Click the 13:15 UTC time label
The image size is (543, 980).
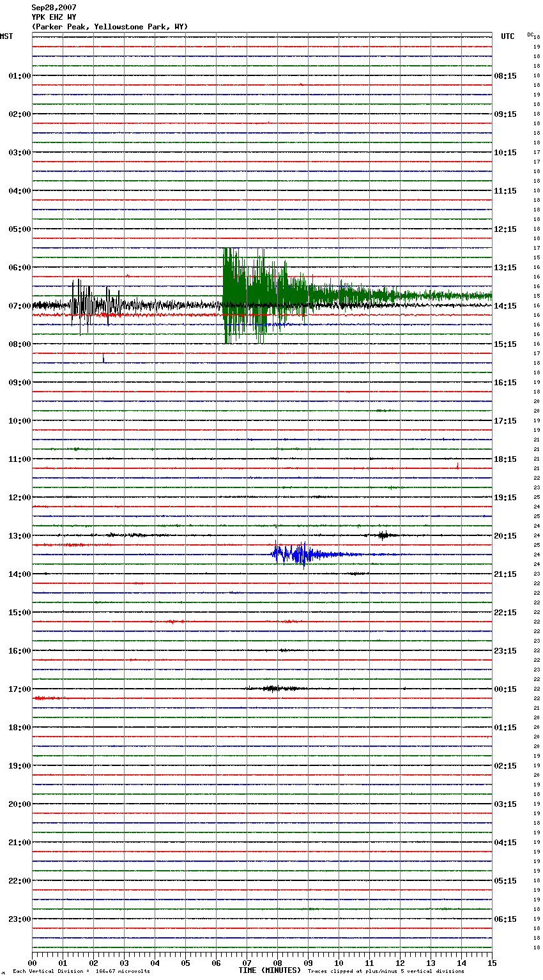click(x=505, y=268)
